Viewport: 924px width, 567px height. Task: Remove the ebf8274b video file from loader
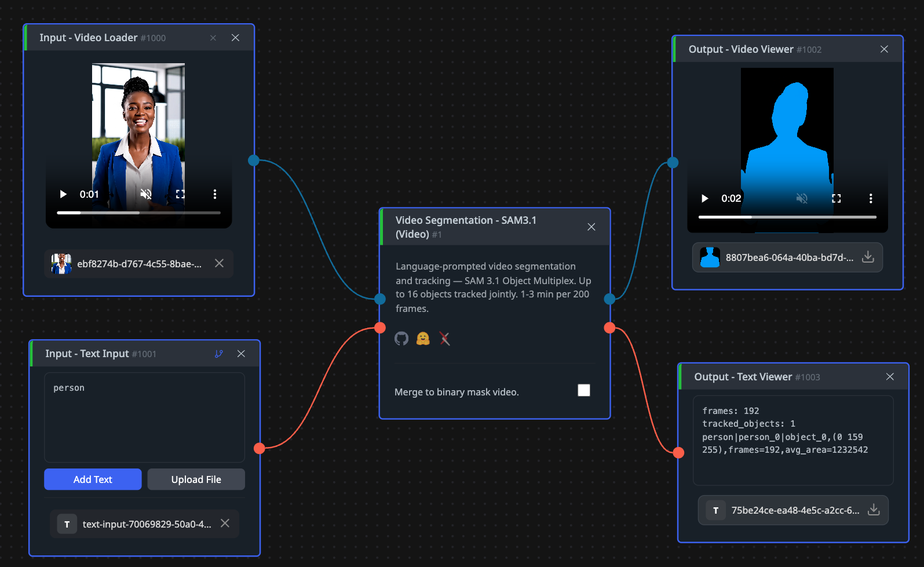(220, 263)
